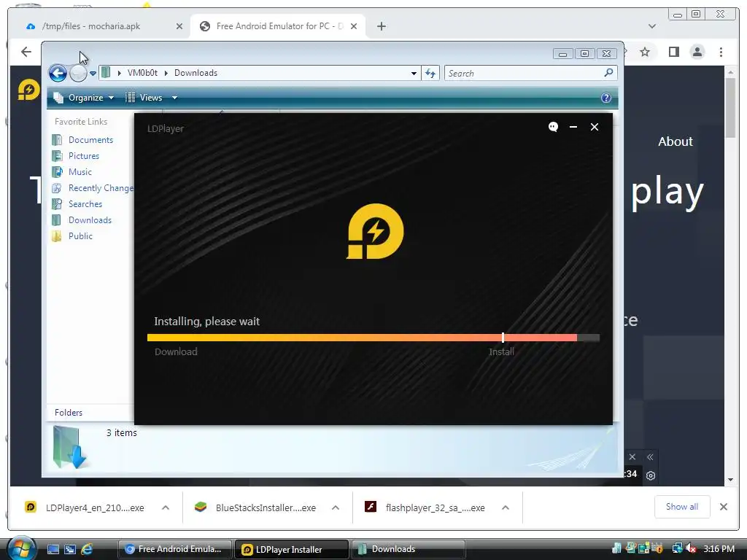
Task: Expand LDPlayer4 download options chevron
Action: pos(166,507)
